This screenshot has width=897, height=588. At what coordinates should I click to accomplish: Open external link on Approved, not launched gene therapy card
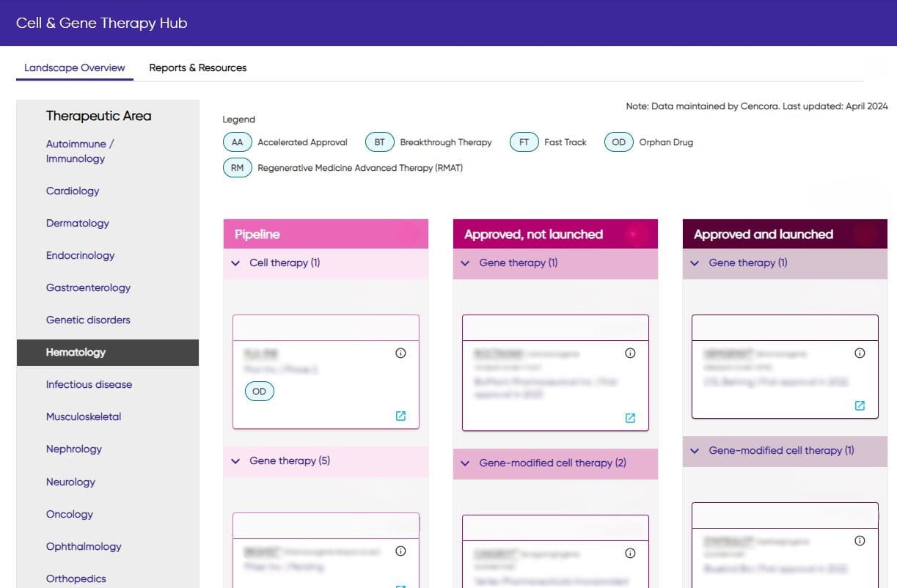point(630,418)
